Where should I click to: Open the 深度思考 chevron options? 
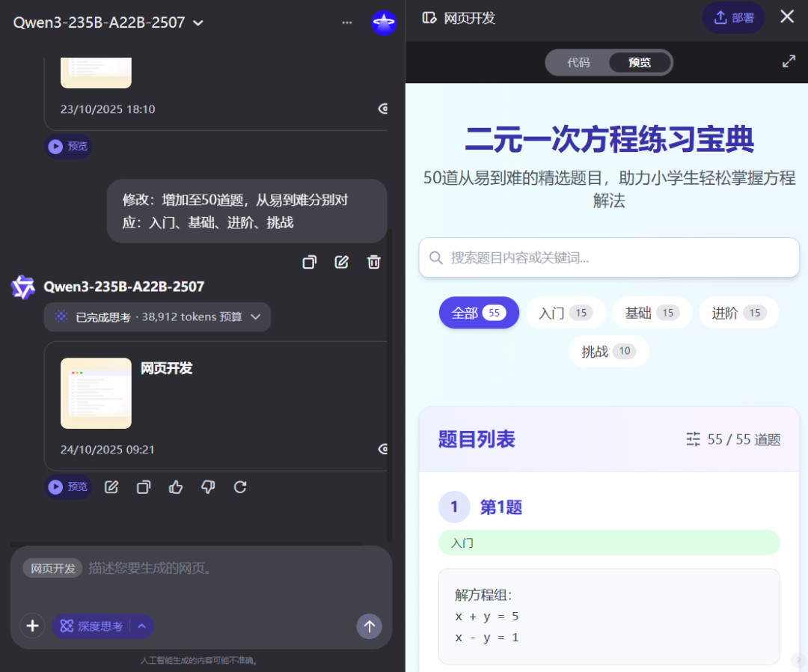pos(141,626)
